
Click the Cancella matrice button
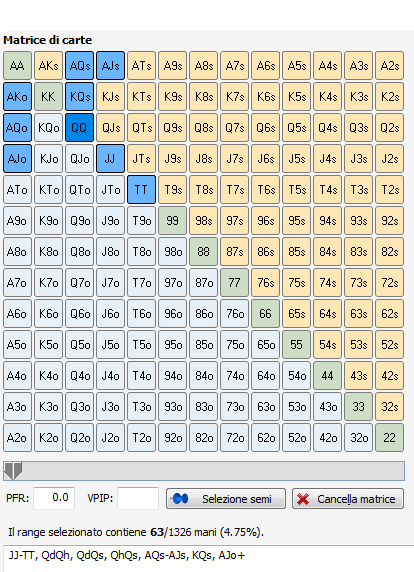coord(348,499)
